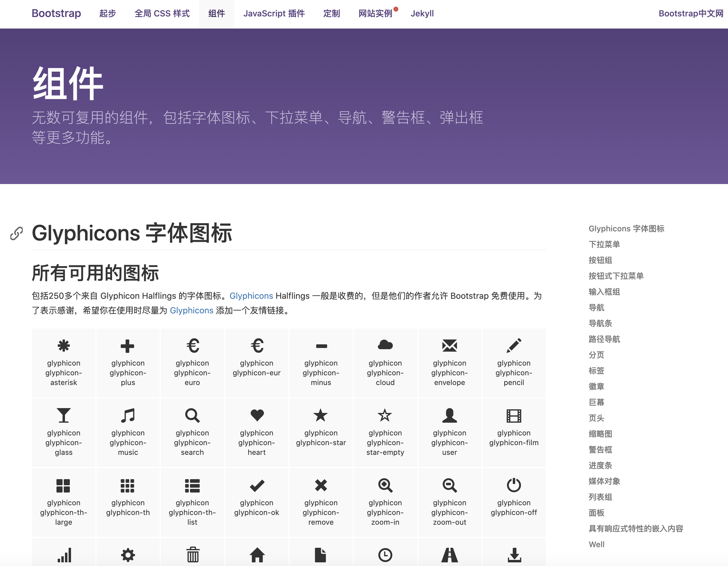This screenshot has height=566, width=728.
Task: Open the 定制 navigation item
Action: tap(331, 13)
